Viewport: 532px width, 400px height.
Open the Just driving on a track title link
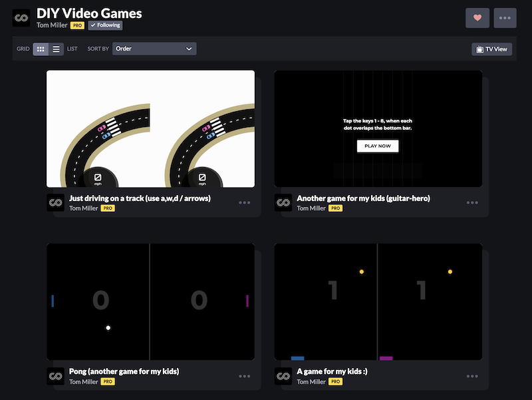(140, 198)
